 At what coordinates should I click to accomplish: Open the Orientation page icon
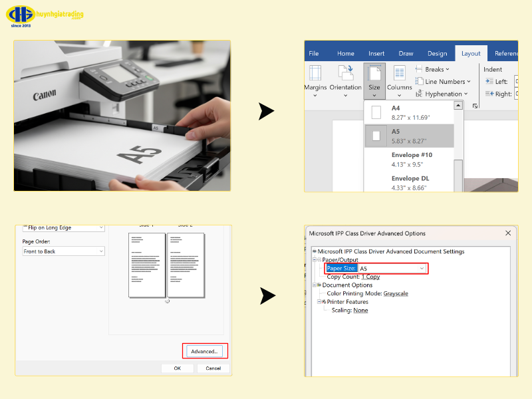point(346,73)
